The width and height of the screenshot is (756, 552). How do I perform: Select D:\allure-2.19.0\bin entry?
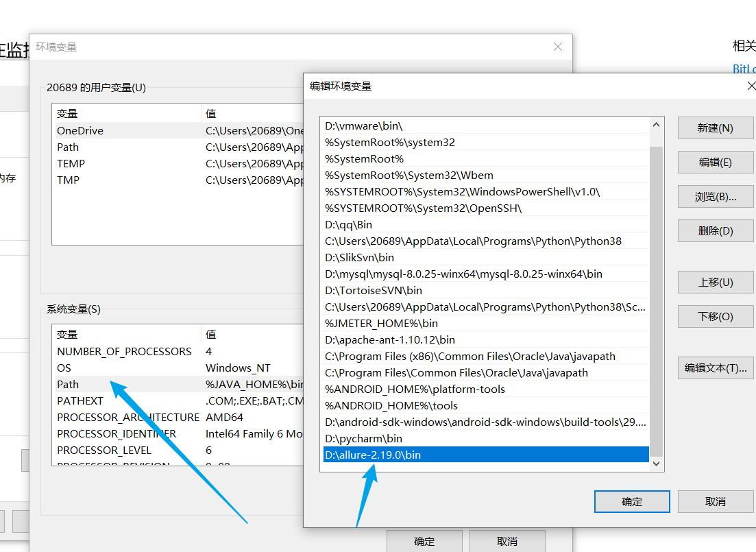(486, 455)
